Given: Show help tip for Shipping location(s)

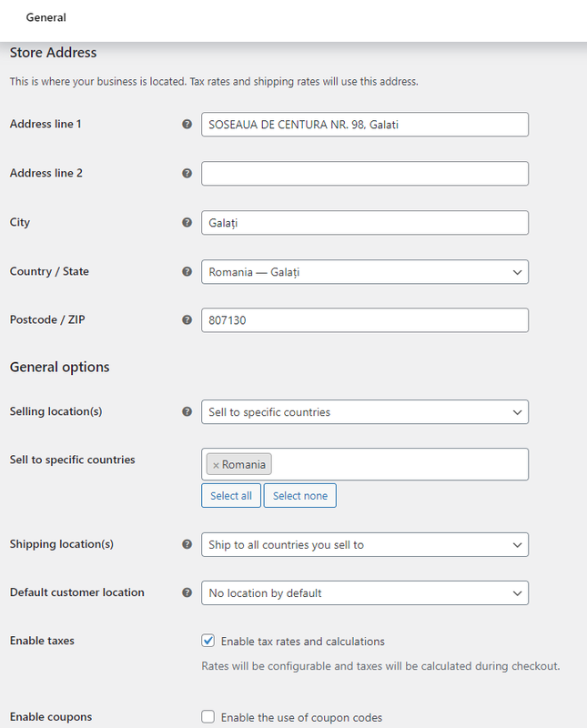Looking at the screenshot, I should 187,544.
